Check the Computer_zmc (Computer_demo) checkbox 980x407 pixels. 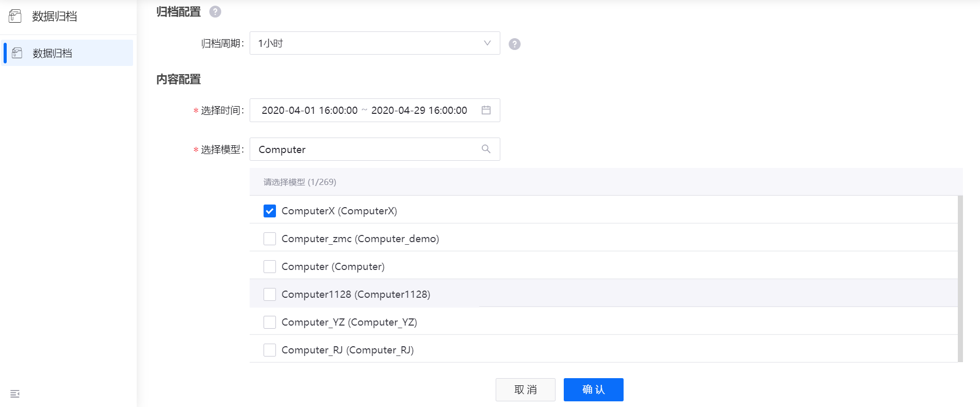point(270,239)
